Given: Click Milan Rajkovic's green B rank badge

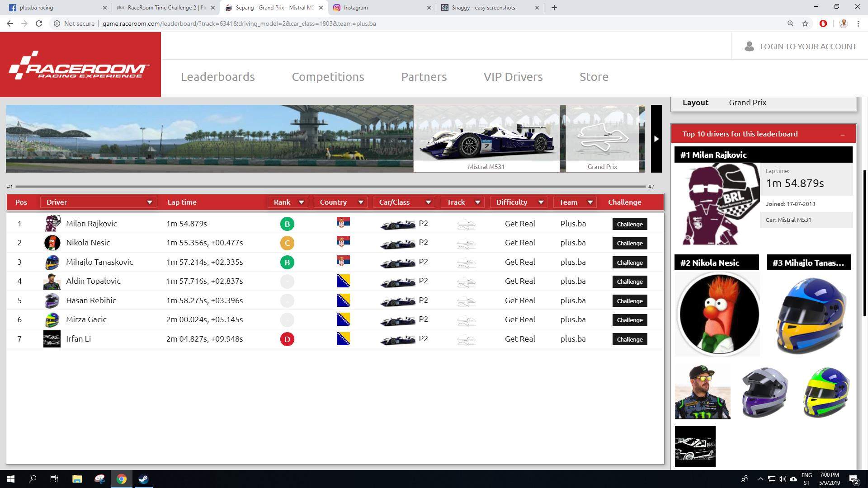Looking at the screenshot, I should [287, 224].
